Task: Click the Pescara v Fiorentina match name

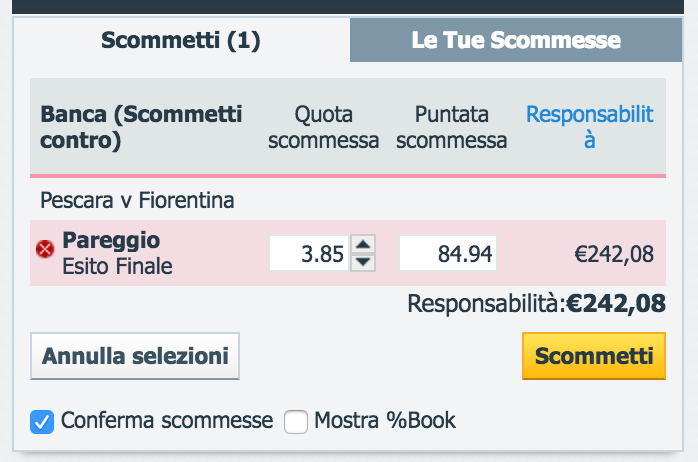Action: pos(137,200)
